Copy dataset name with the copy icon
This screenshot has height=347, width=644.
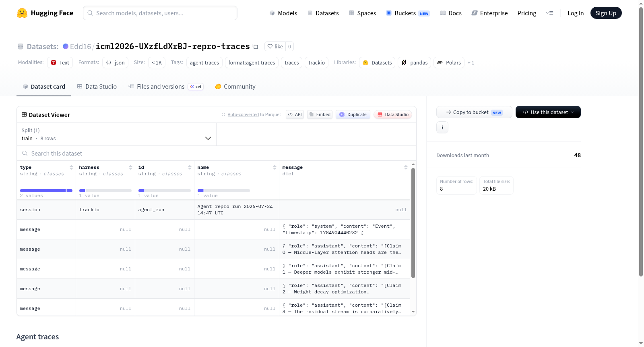coord(255,46)
